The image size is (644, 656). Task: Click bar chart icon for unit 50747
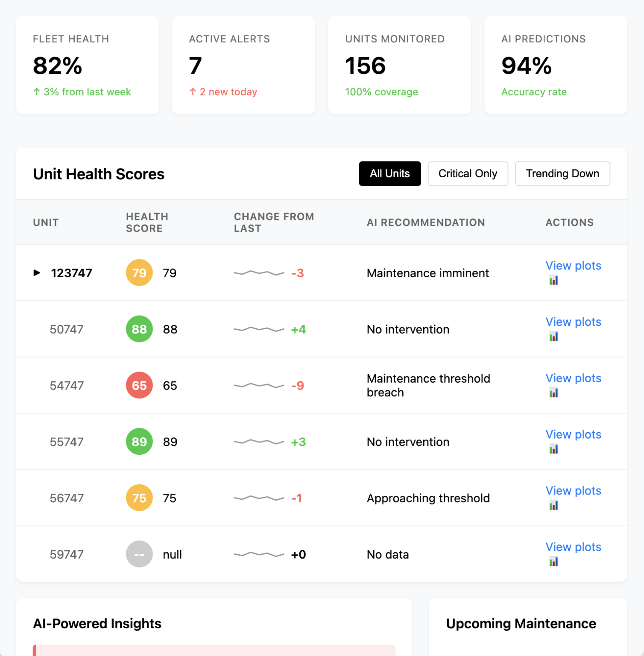tap(553, 337)
